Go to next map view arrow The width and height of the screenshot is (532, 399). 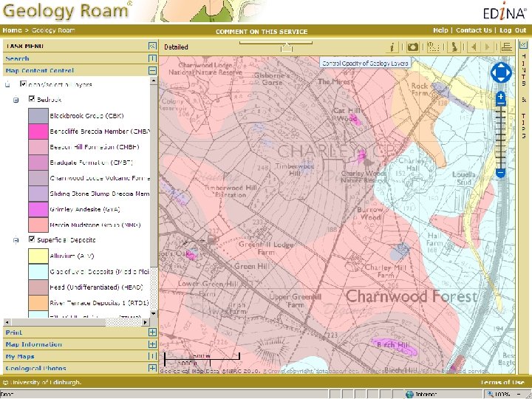(487, 47)
